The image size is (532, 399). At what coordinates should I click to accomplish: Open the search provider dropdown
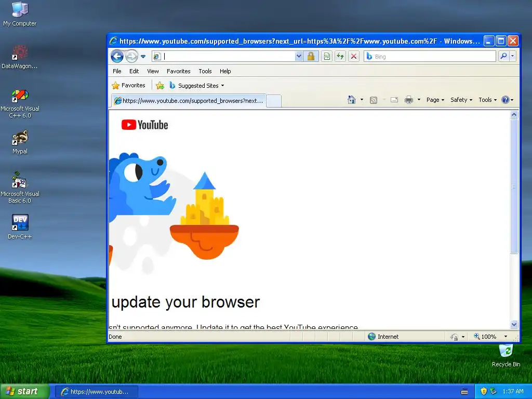coord(513,56)
